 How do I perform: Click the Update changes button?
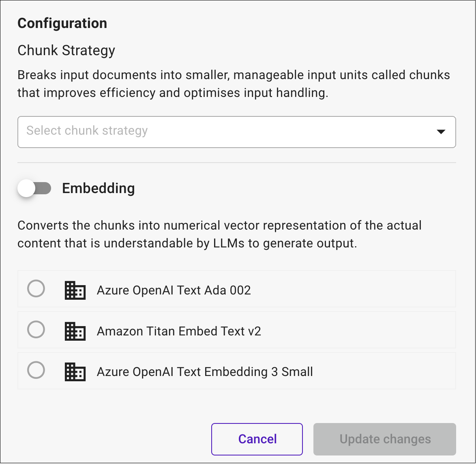(x=385, y=439)
